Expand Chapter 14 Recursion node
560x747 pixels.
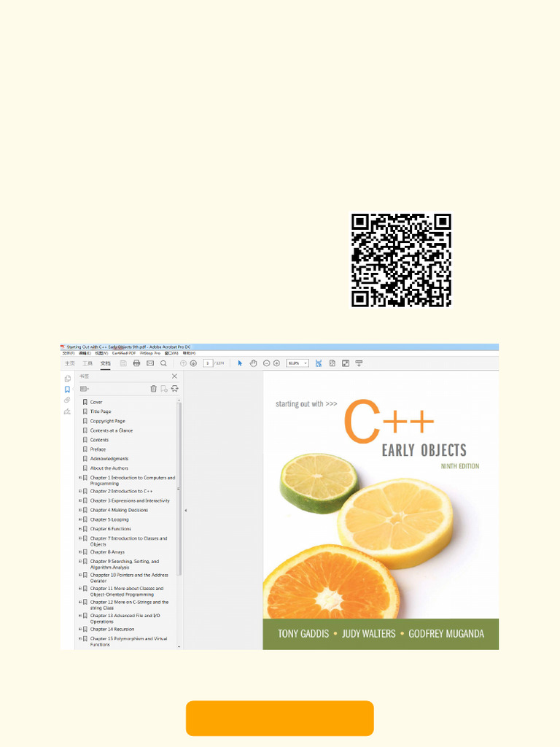click(x=80, y=629)
